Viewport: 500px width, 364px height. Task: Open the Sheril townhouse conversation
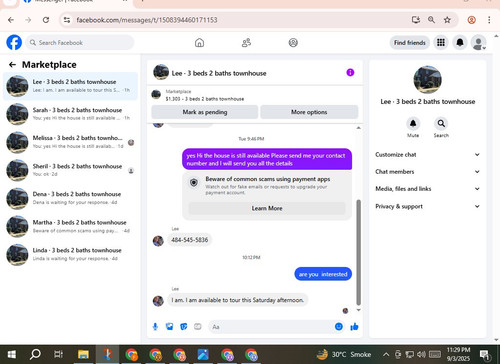pyautogui.click(x=70, y=170)
